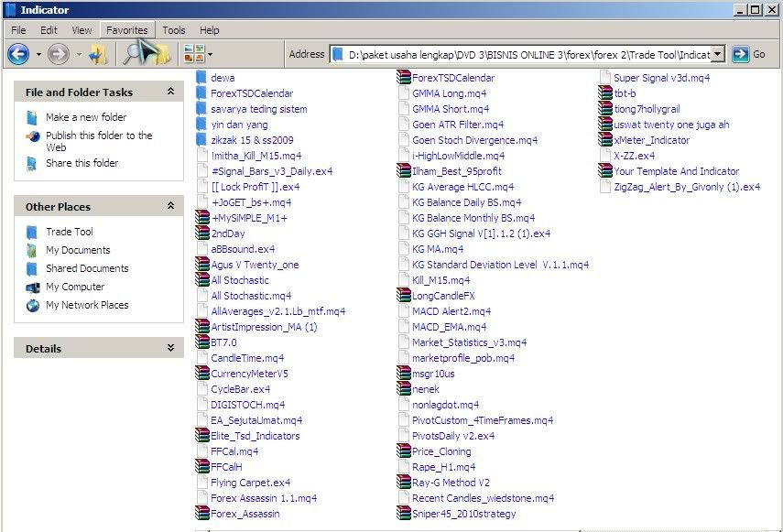Expand the Details panel
Screen dimensions: 783x532
[170, 348]
